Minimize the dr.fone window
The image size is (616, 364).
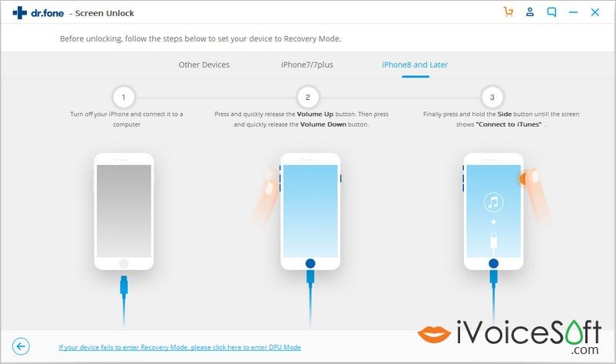coord(573,12)
